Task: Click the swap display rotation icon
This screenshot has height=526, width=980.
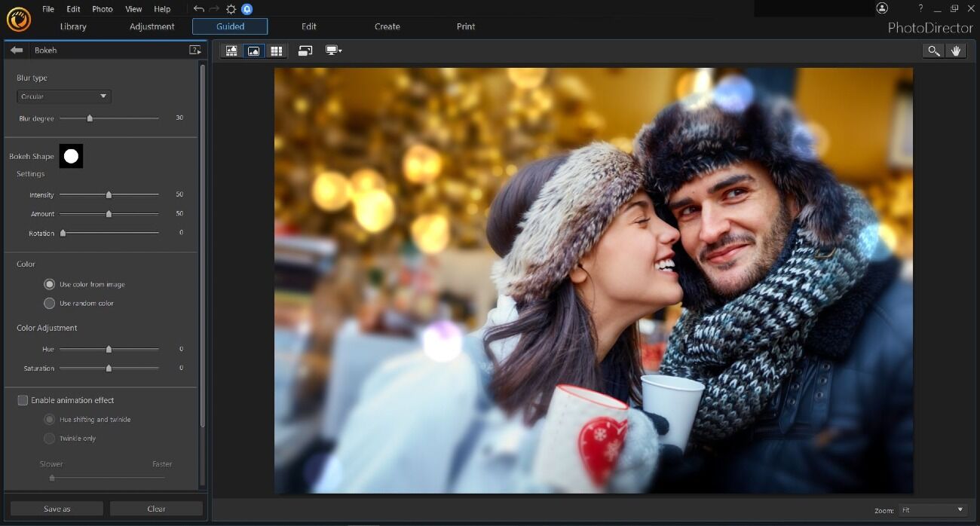Action: (305, 50)
